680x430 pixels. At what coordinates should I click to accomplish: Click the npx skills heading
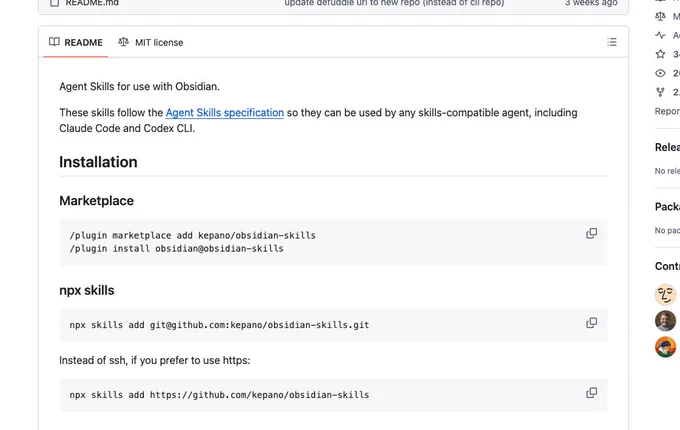[x=87, y=290]
